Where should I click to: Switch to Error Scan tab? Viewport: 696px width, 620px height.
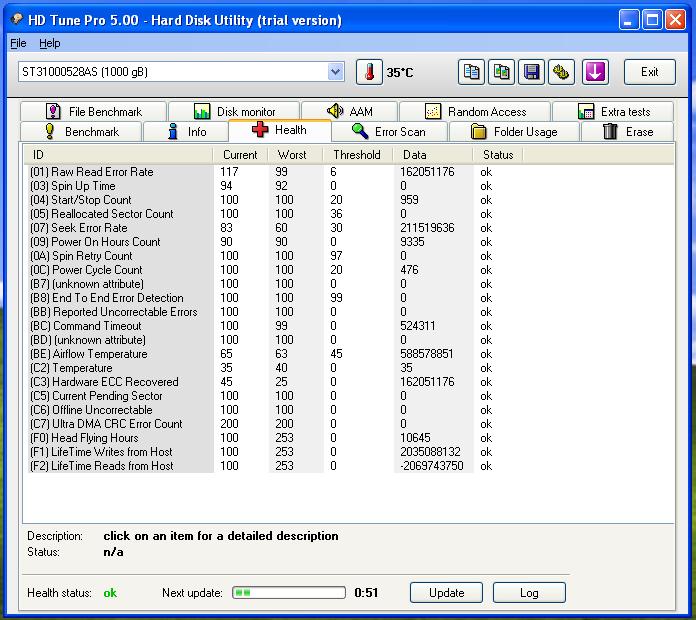click(x=389, y=131)
